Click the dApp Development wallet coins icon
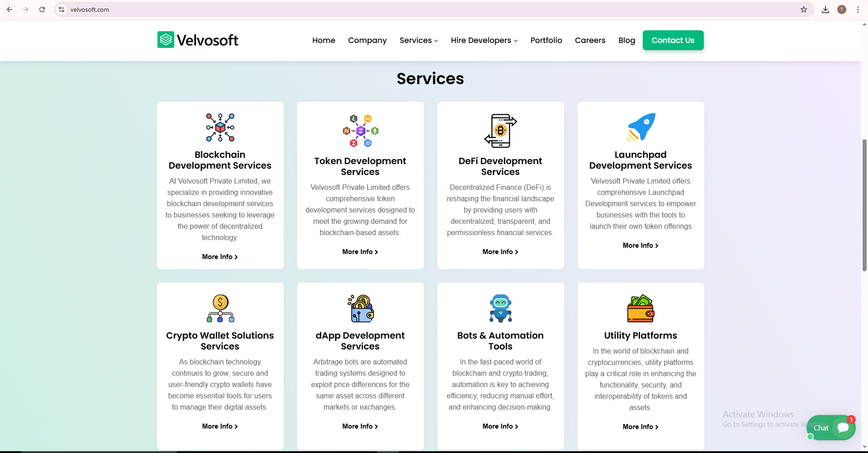The image size is (868, 453). click(x=360, y=308)
